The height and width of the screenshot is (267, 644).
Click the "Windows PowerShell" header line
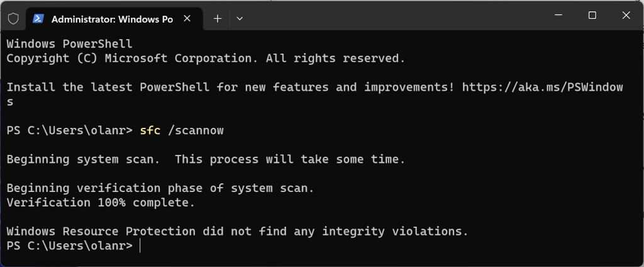coord(69,43)
